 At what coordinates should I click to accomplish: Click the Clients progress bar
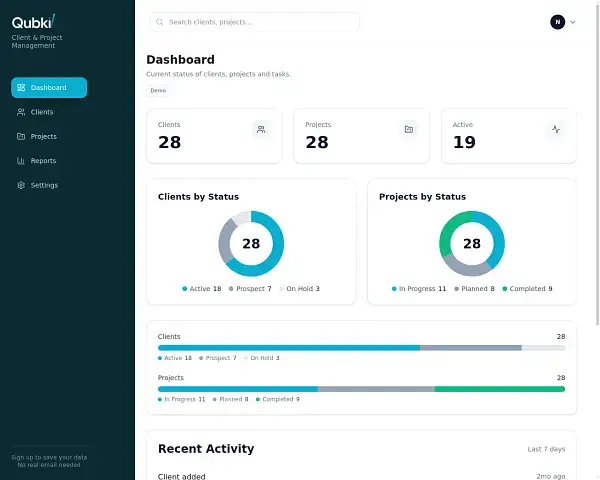pos(361,348)
